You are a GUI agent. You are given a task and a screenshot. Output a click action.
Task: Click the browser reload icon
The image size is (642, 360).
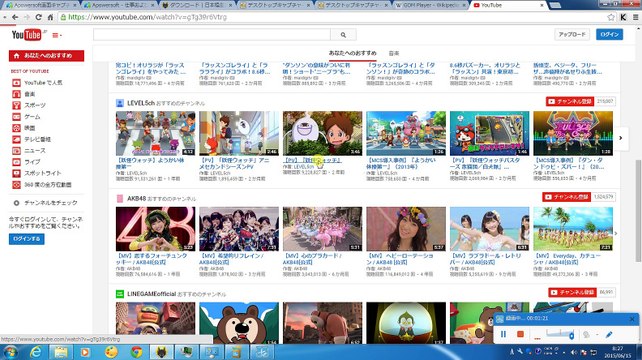tap(38, 17)
